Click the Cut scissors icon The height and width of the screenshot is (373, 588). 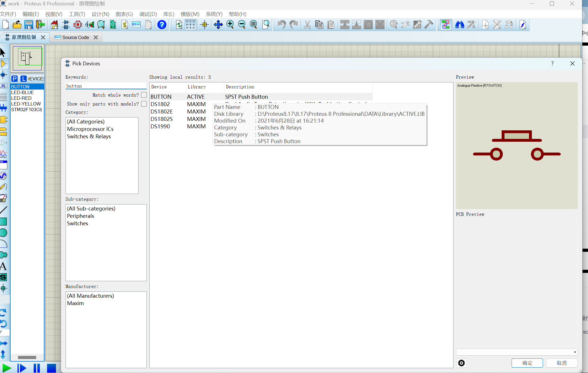[x=307, y=25]
